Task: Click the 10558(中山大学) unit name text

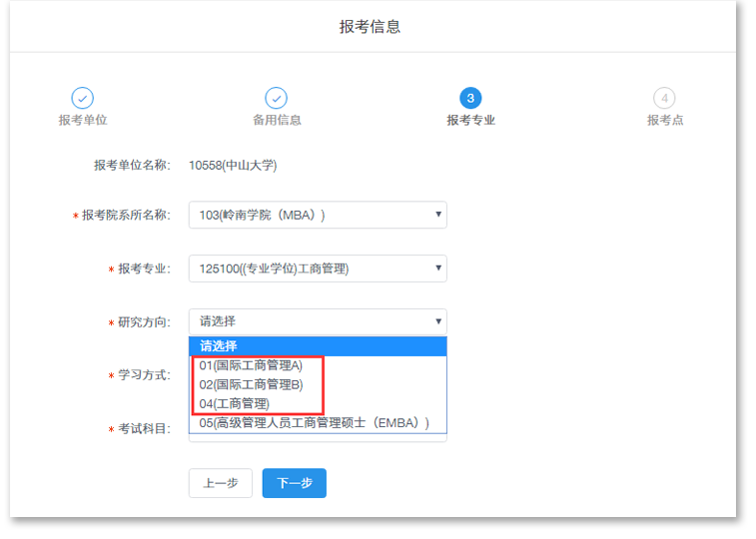Action: 233,165
